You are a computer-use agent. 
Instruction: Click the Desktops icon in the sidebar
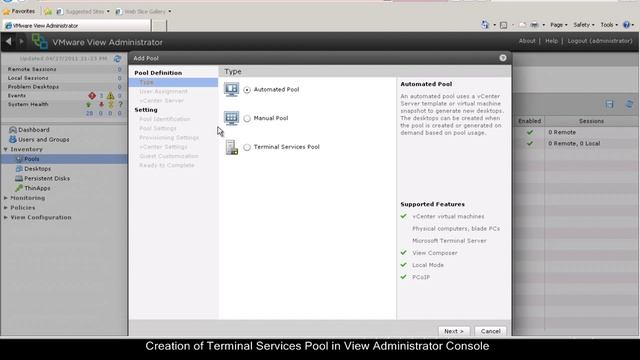pos(19,169)
